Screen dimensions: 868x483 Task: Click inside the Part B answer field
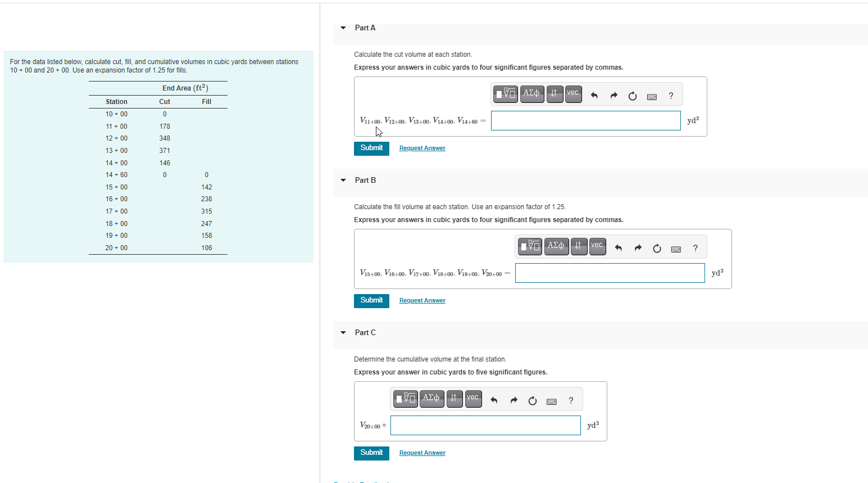coord(610,273)
